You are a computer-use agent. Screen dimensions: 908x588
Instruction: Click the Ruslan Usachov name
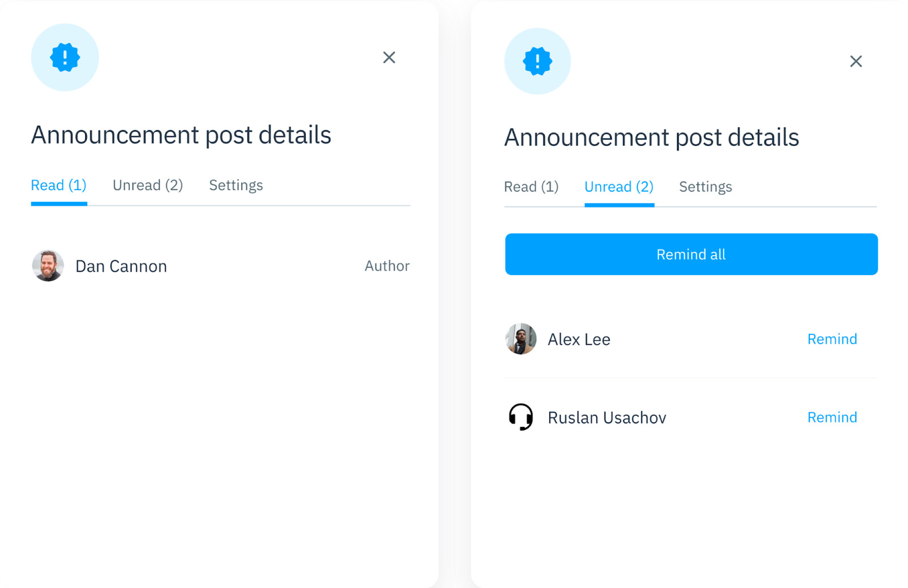[607, 418]
